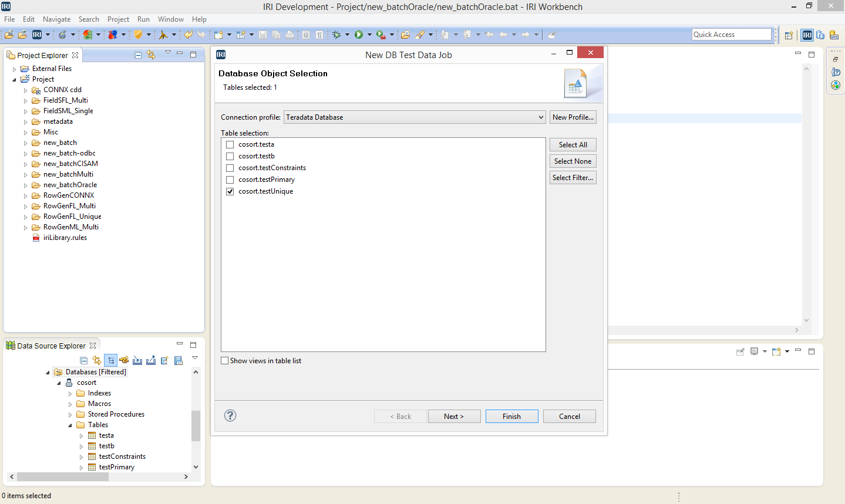Check the cosort.testPrimary checkbox

[230, 180]
